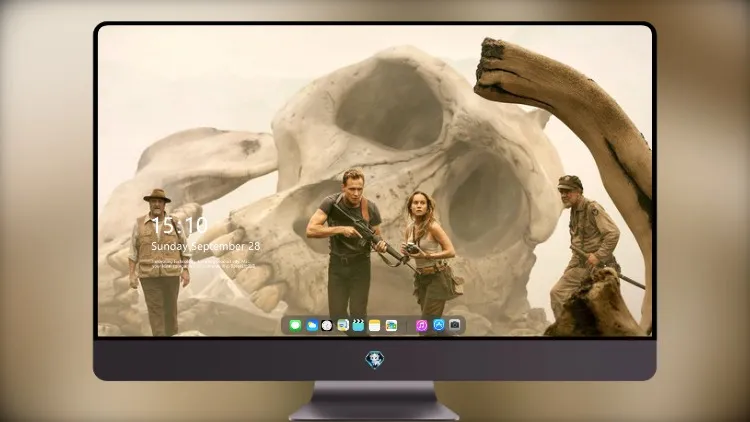750x422 pixels.
Task: Open the blue App Store icon
Action: click(x=439, y=325)
